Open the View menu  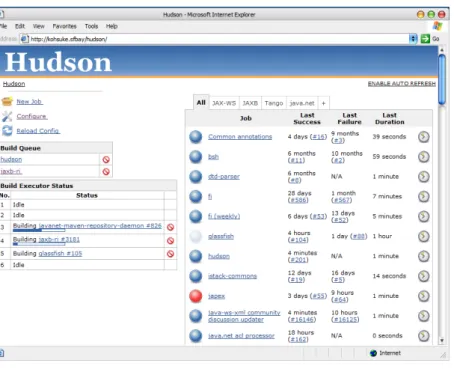point(39,26)
